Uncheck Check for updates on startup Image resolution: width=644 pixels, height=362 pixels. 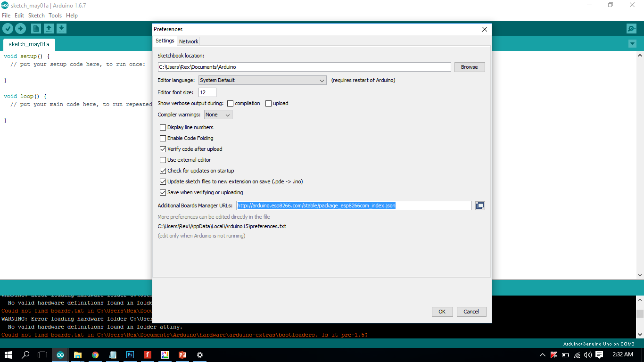pyautogui.click(x=163, y=171)
